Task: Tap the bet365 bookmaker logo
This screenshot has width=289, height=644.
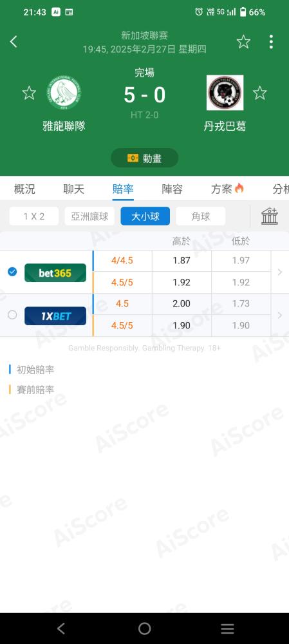Action: pyautogui.click(x=55, y=272)
